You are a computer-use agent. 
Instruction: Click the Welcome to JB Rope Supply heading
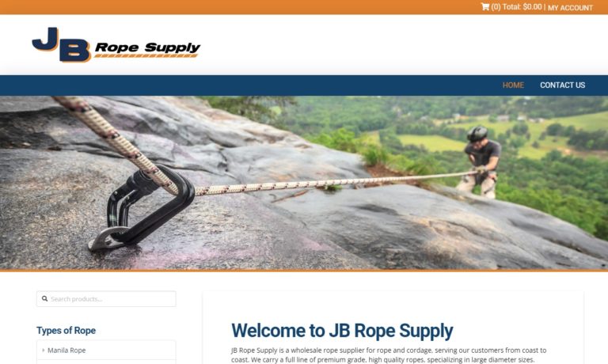342,331
